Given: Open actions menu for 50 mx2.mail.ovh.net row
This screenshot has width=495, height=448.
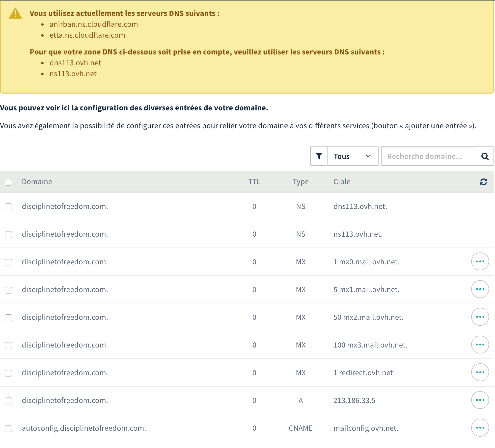Looking at the screenshot, I should pyautogui.click(x=480, y=317).
